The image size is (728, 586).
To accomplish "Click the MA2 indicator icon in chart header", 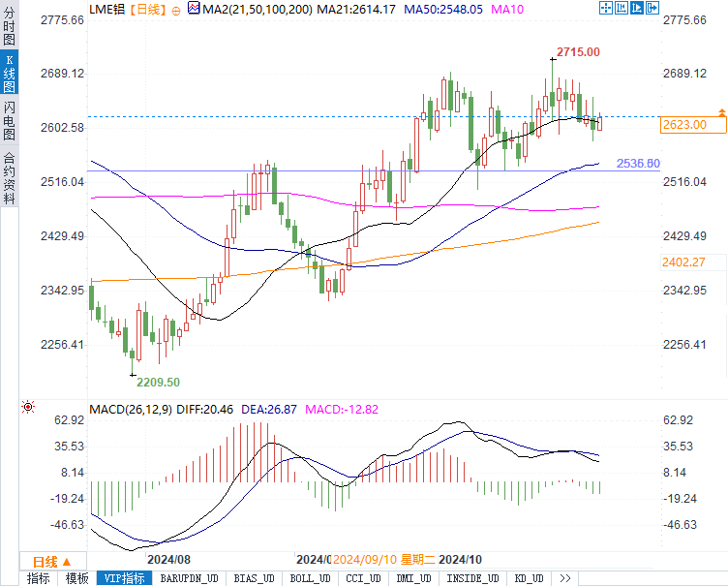I will [194, 9].
